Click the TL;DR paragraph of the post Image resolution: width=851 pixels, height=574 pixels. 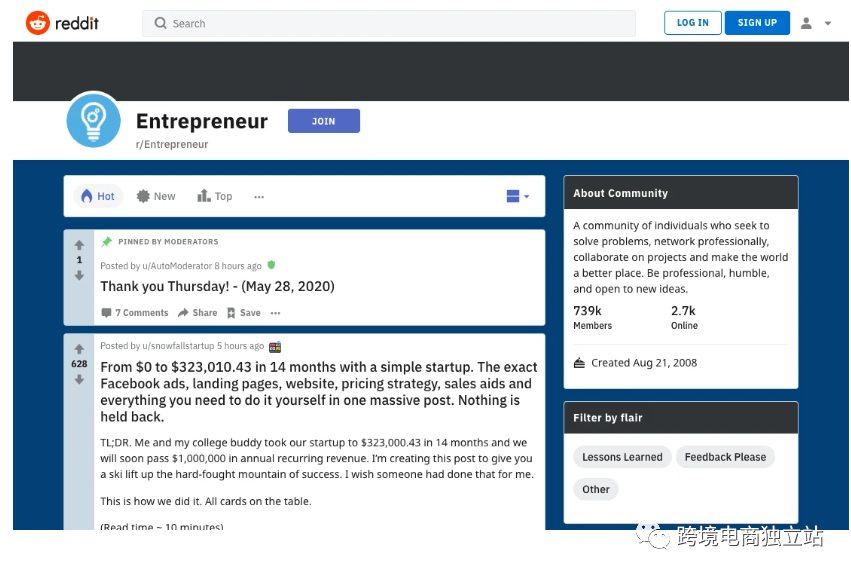317,458
